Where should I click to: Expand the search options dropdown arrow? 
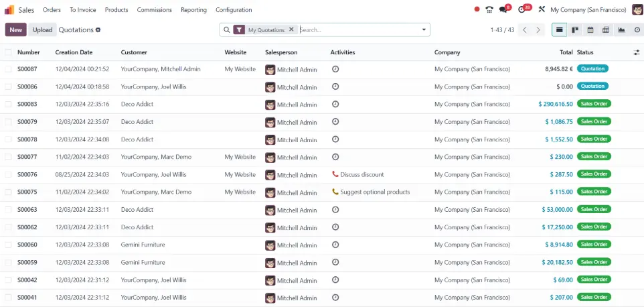click(x=424, y=29)
